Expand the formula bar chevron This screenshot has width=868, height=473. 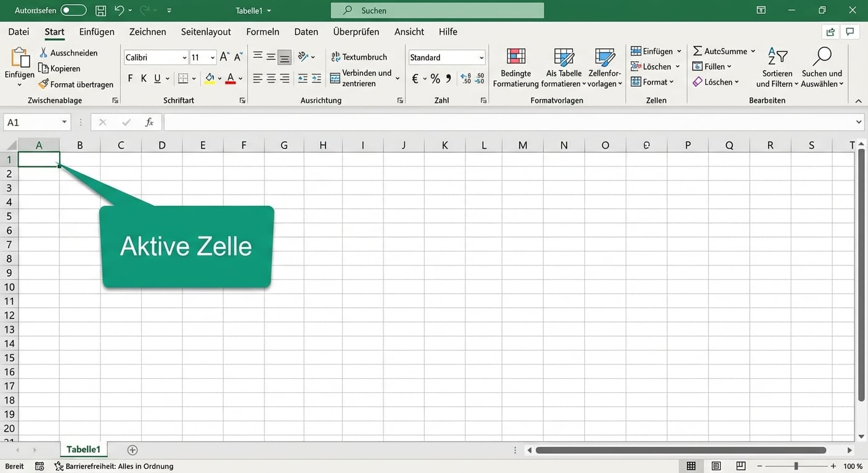(859, 123)
